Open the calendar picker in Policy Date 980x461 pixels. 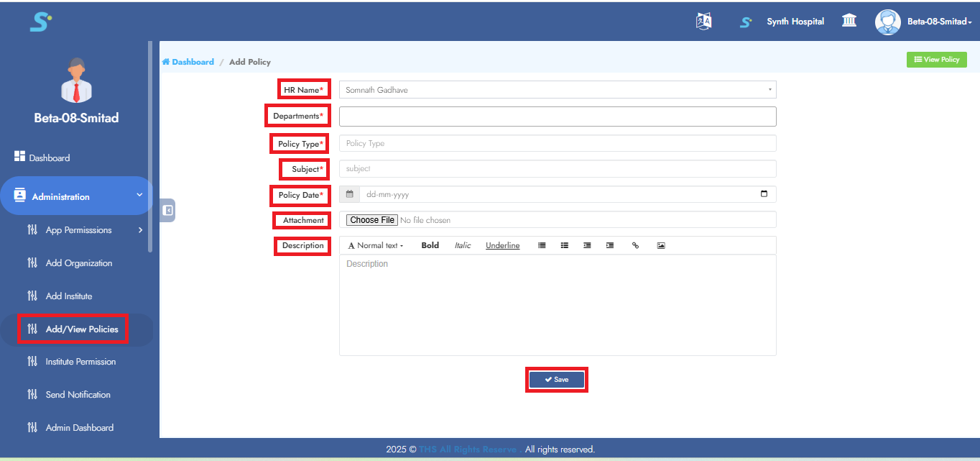click(763, 194)
